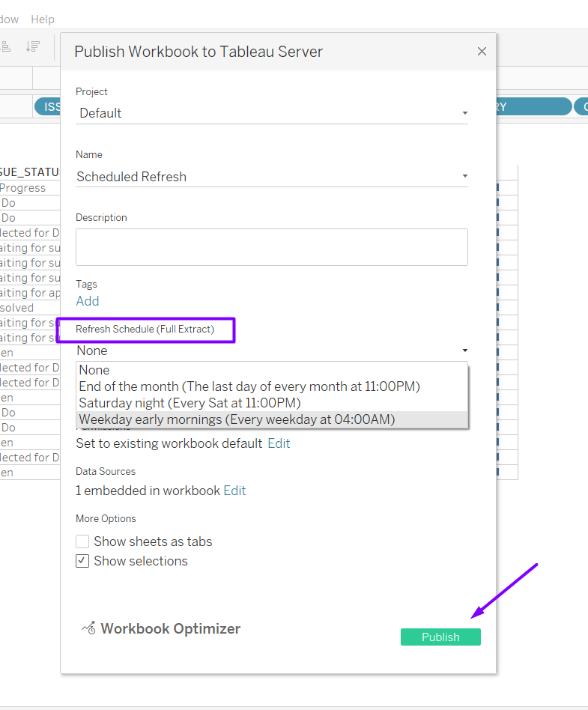Select None in refresh schedule list
588x710 pixels.
pyautogui.click(x=94, y=370)
